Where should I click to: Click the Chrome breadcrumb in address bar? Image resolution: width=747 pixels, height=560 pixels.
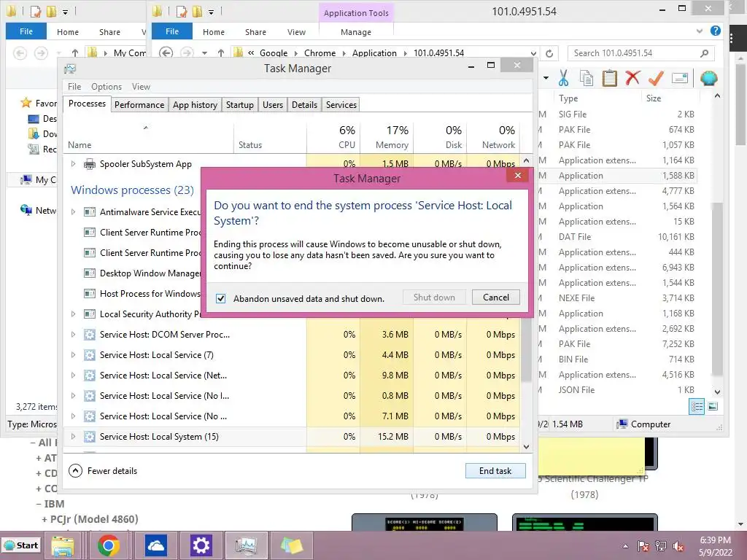point(320,52)
